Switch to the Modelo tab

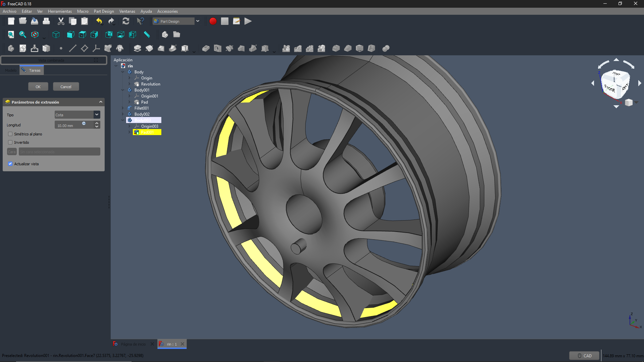click(10, 70)
